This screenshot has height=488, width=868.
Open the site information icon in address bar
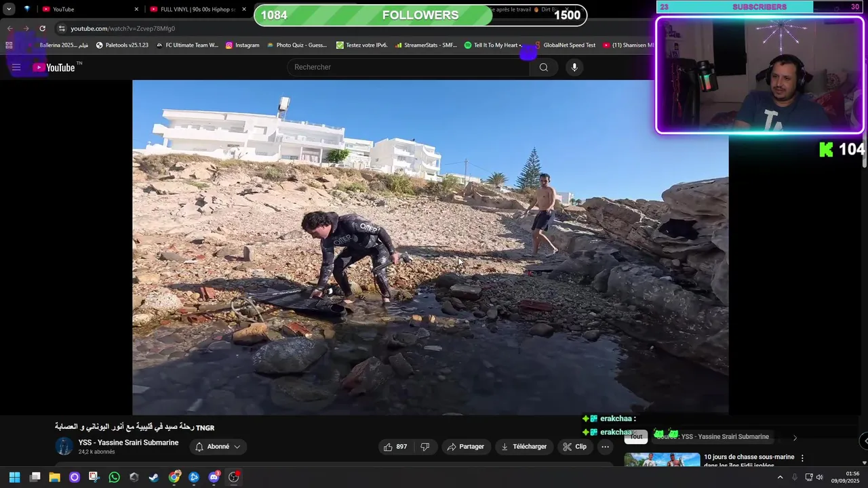click(62, 28)
